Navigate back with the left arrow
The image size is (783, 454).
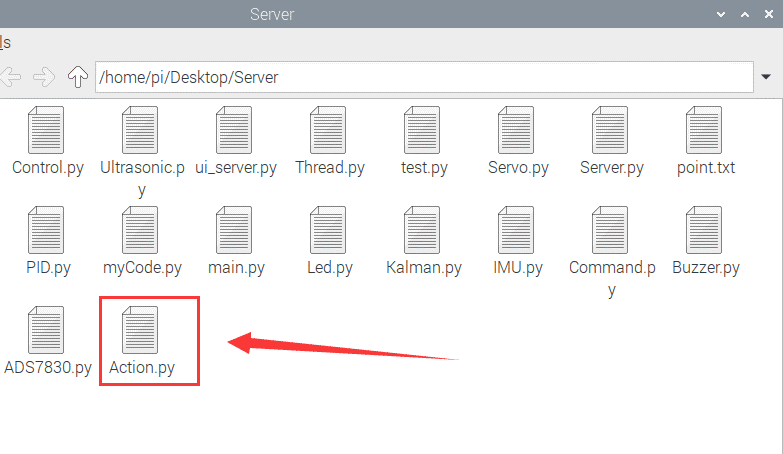(10, 77)
